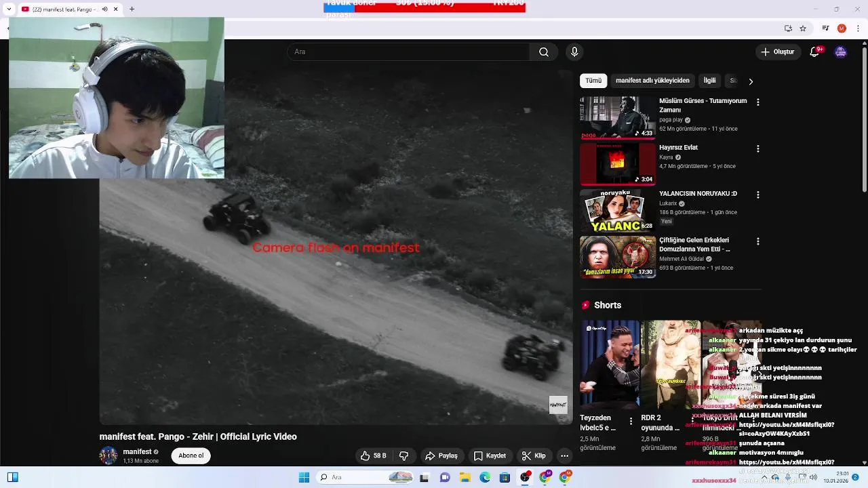Like the video showing 58 B
868x488 pixels.
click(374, 455)
